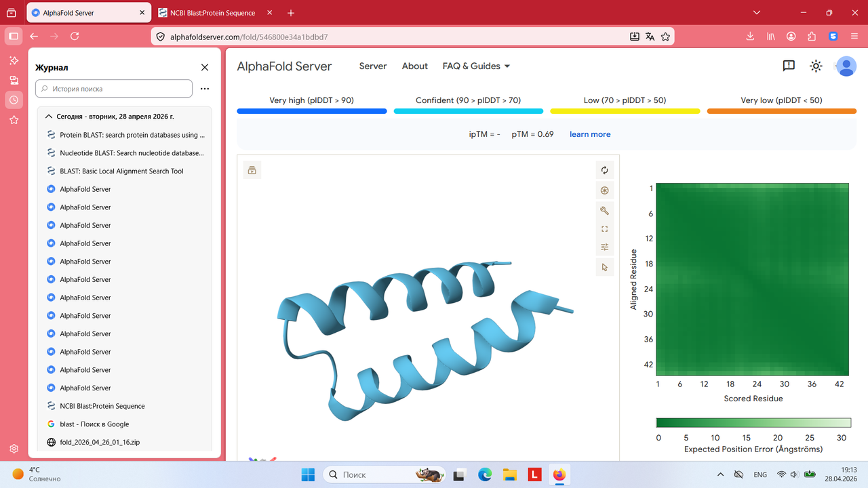This screenshot has width=868, height=488.
Task: Open 'fold_2026_04_26_01_16.zip' history entry
Action: pos(125,442)
